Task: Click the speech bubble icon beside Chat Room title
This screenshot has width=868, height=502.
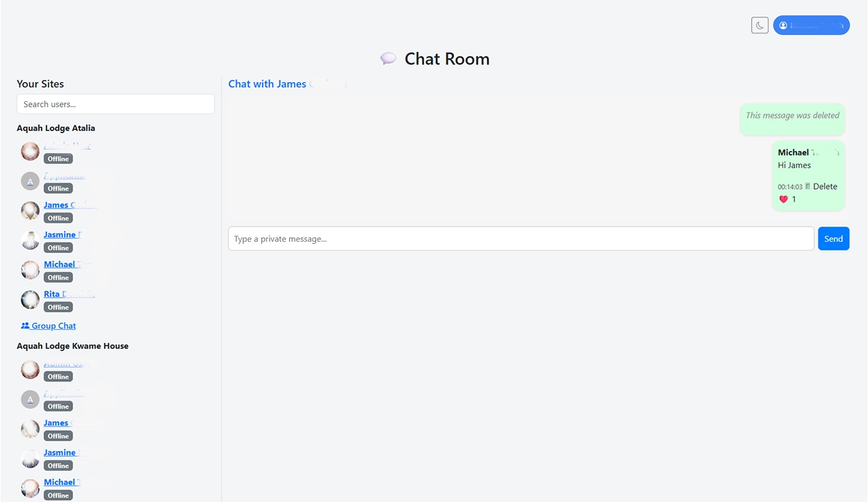Action: tap(388, 59)
